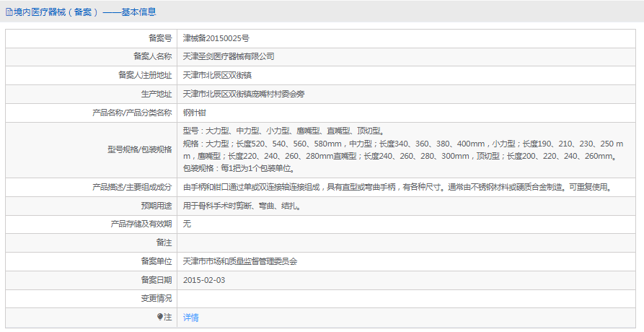Select description text starting 由手柄和钳口通过

398,187
